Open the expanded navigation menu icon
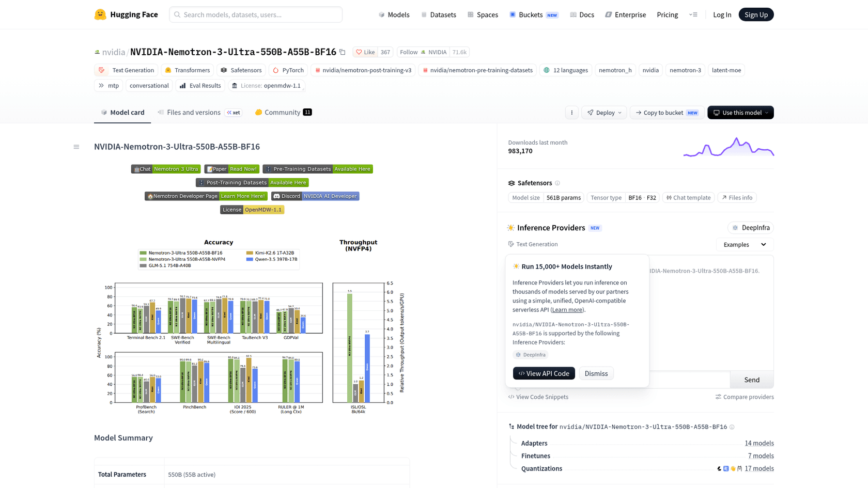 (693, 14)
